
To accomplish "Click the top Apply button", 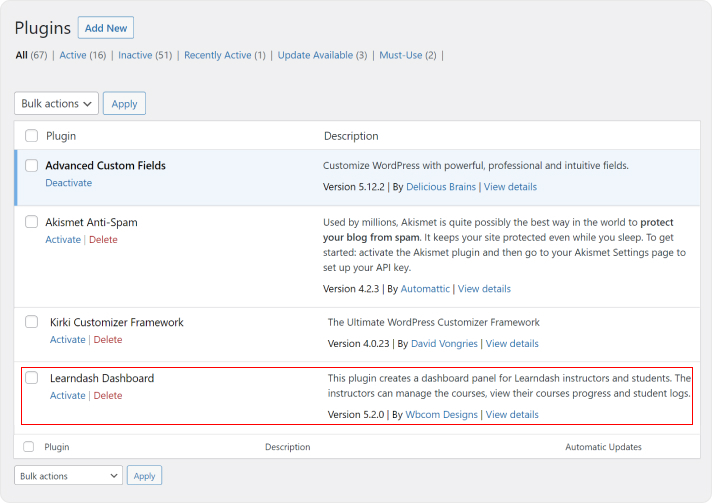I will pyautogui.click(x=124, y=103).
